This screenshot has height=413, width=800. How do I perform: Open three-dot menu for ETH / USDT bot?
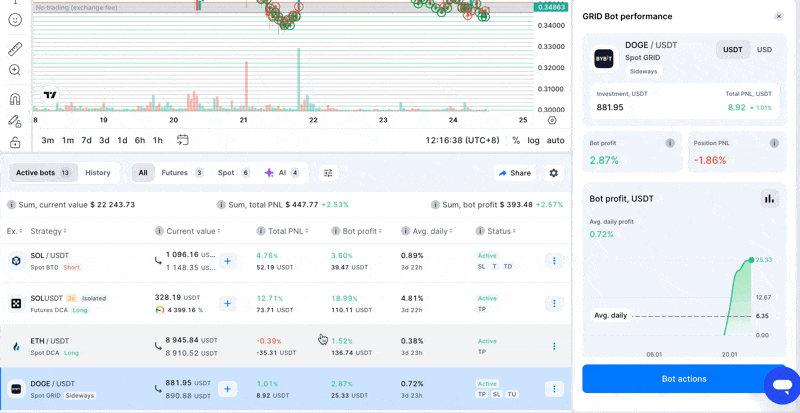pos(554,346)
